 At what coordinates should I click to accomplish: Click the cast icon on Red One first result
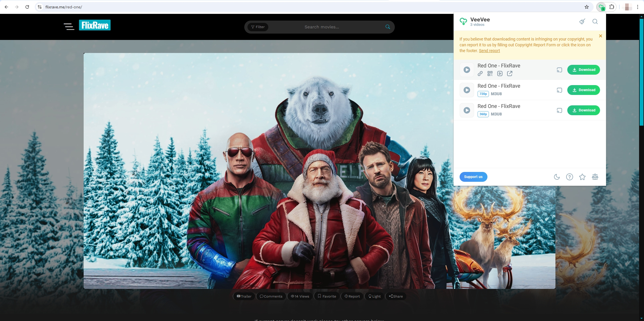559,70
